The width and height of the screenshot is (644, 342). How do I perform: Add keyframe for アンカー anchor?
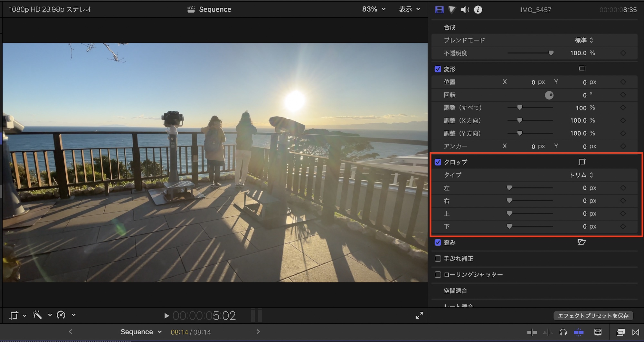tap(623, 146)
